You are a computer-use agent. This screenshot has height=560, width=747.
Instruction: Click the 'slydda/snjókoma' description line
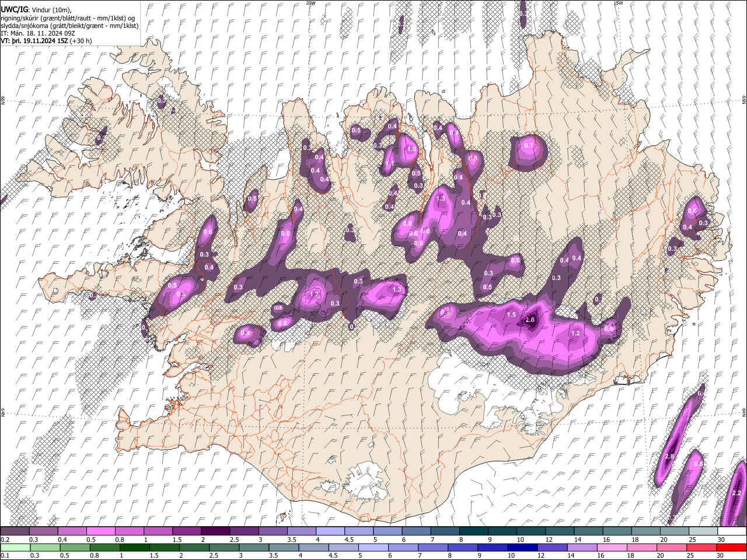[69, 26]
